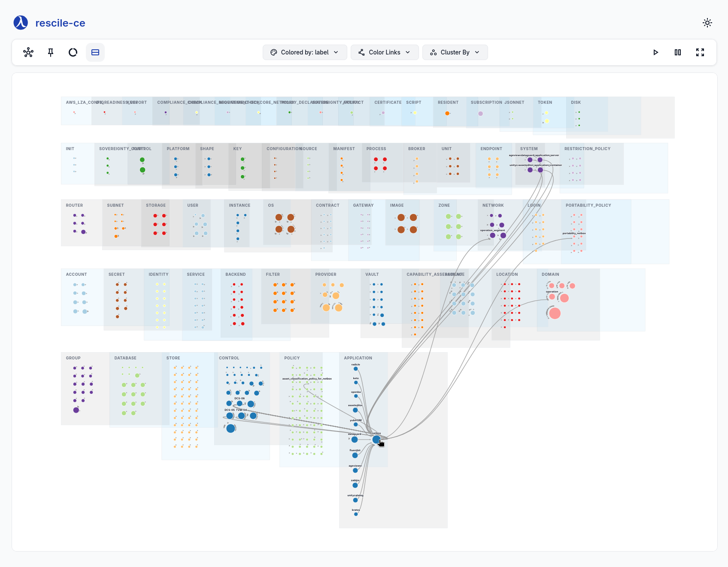Open the Colored by: label dropdown
728x567 pixels.
click(x=305, y=52)
